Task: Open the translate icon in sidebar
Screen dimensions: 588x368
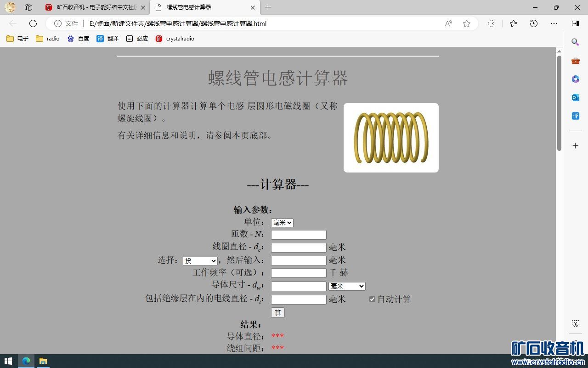Action: coord(575,116)
